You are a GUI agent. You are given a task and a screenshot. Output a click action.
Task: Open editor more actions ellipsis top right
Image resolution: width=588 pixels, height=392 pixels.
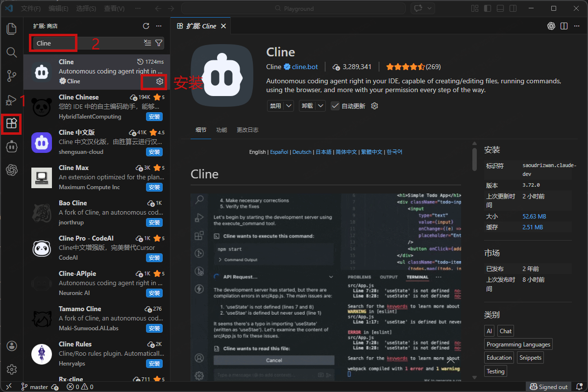(x=577, y=26)
